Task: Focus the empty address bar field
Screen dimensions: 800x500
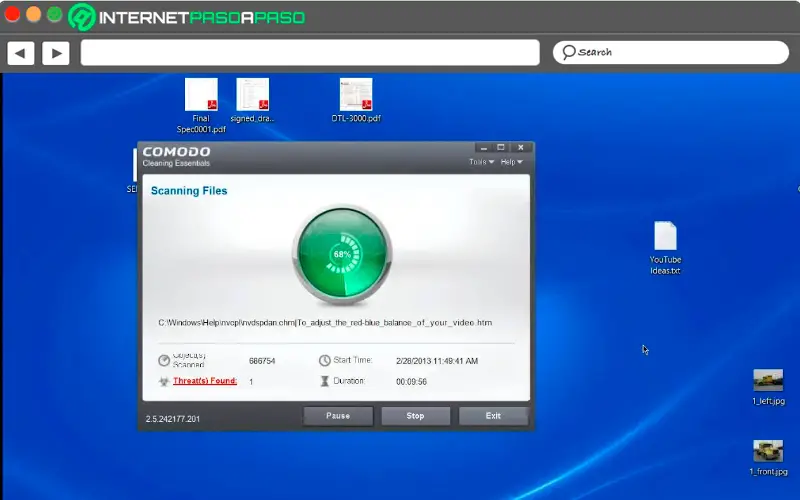Action: (x=310, y=53)
